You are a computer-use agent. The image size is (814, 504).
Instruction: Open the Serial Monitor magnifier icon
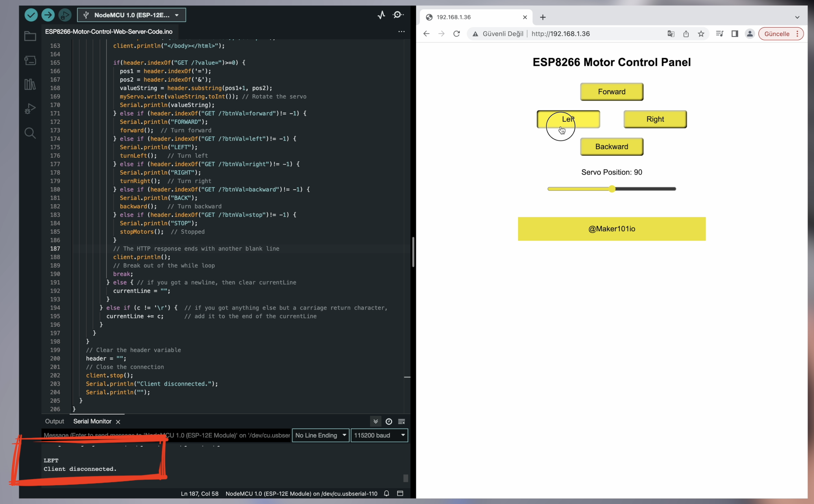(398, 15)
